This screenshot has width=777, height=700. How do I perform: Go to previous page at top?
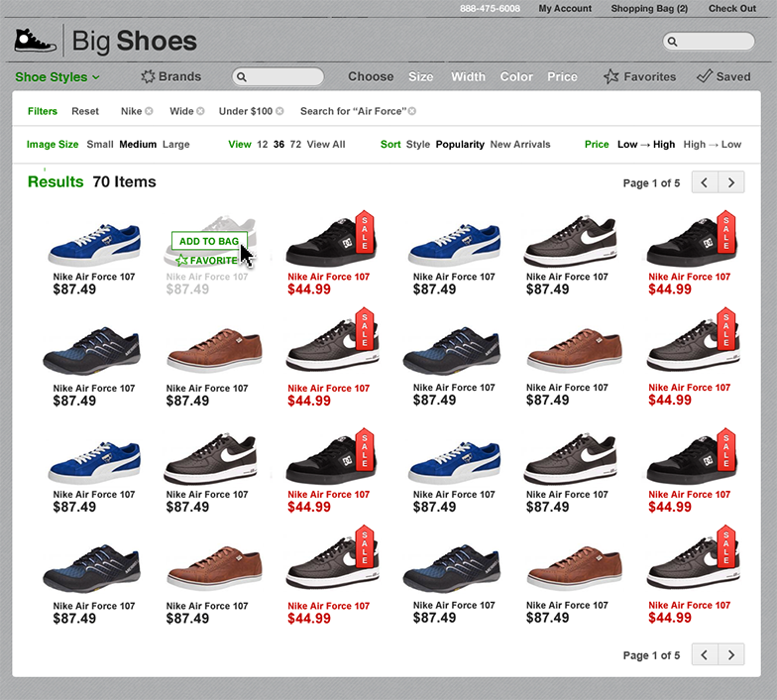705,182
